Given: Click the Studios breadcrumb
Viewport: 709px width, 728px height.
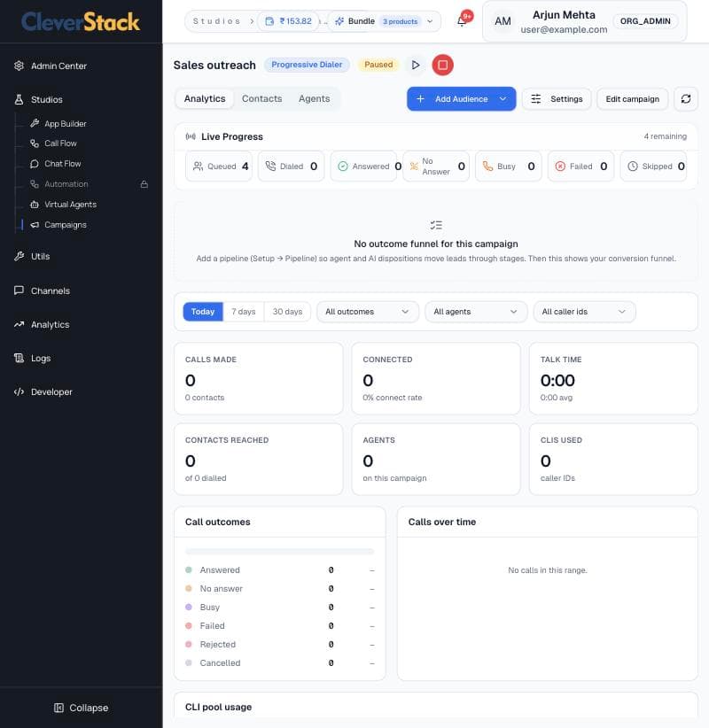Looking at the screenshot, I should (216, 21).
